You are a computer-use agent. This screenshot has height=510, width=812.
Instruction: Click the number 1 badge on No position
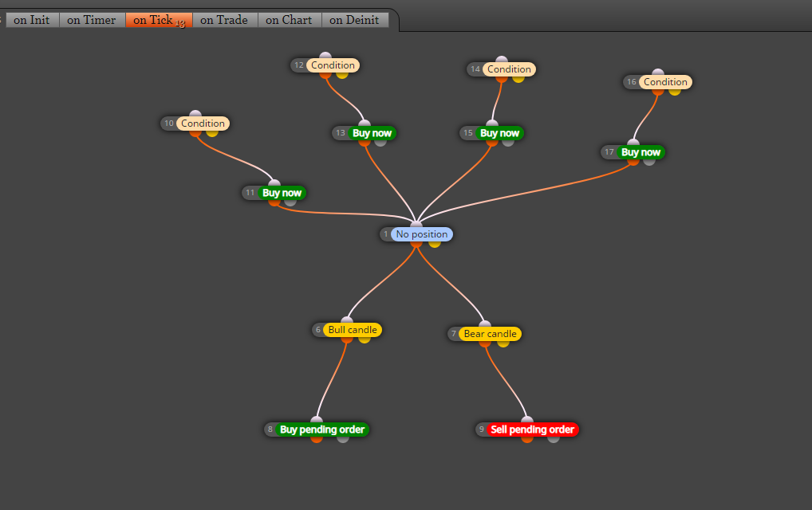click(x=386, y=234)
